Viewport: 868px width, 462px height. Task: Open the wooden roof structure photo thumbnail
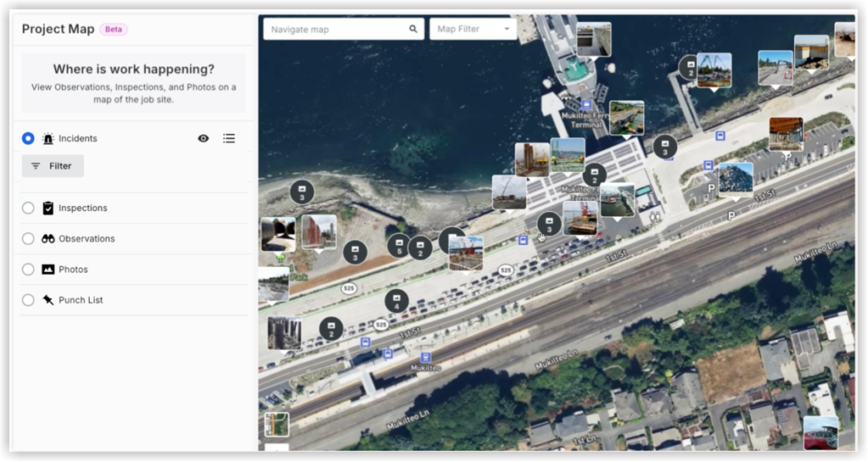point(786,134)
